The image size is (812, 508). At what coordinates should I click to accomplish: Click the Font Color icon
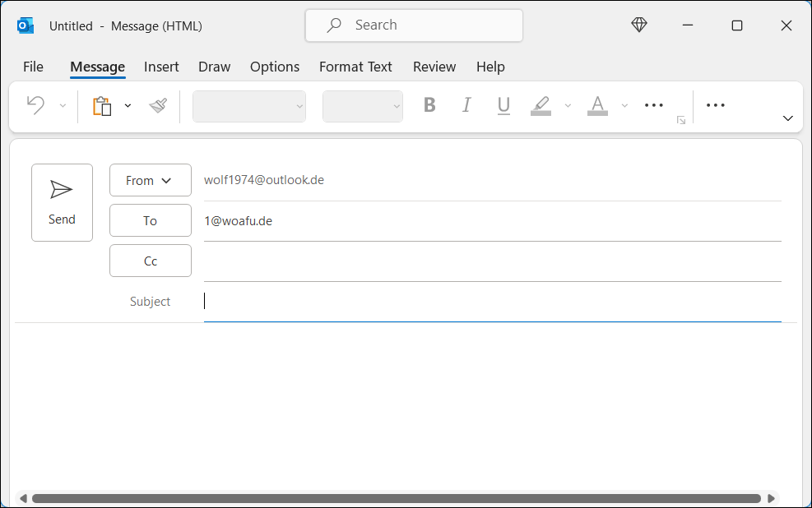tap(597, 105)
